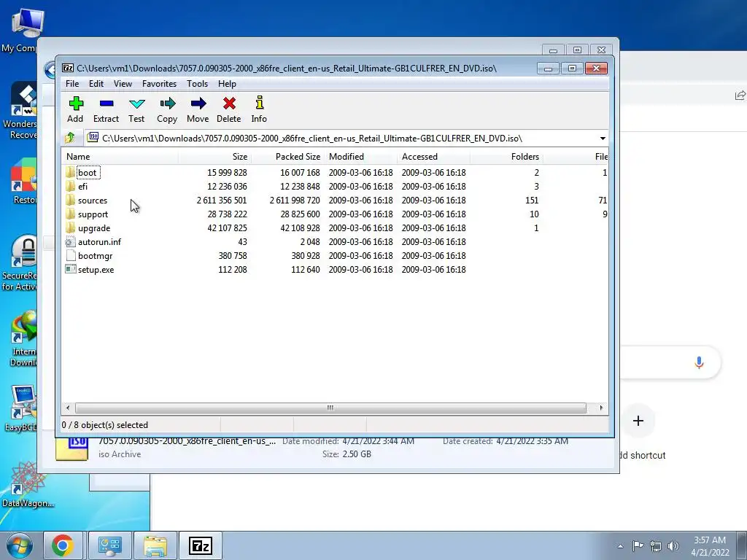Image resolution: width=747 pixels, height=560 pixels.
Task: Click the bootmgr size 380 758
Action: [x=233, y=256]
